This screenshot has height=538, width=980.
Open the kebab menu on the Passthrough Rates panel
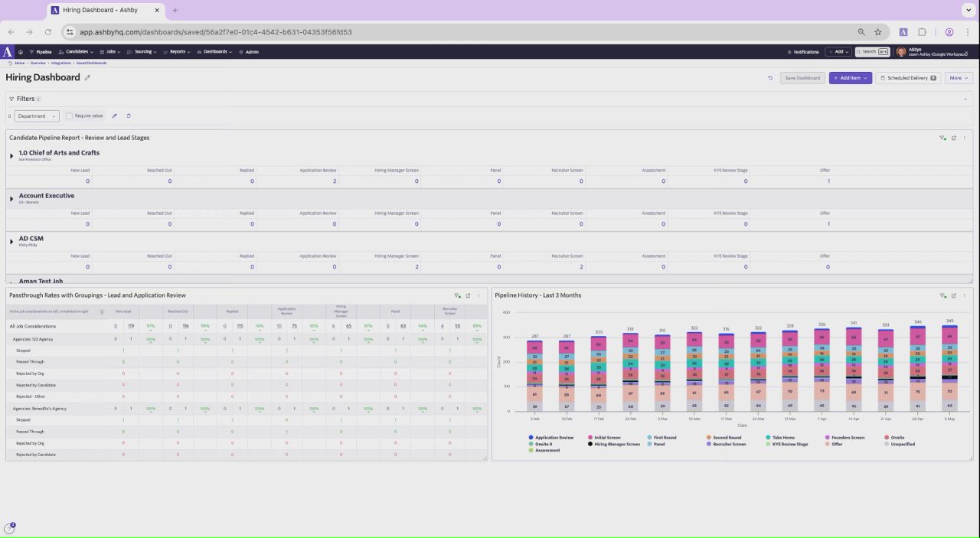479,295
